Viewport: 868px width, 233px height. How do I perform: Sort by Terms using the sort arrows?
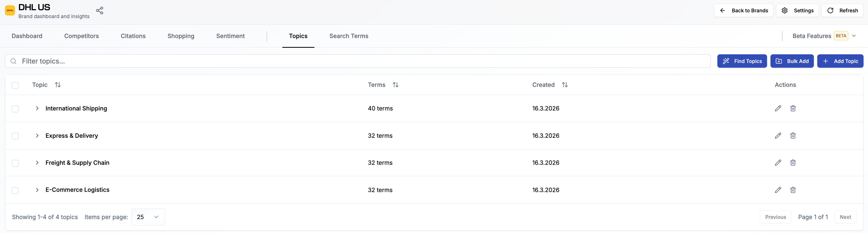coord(396,85)
